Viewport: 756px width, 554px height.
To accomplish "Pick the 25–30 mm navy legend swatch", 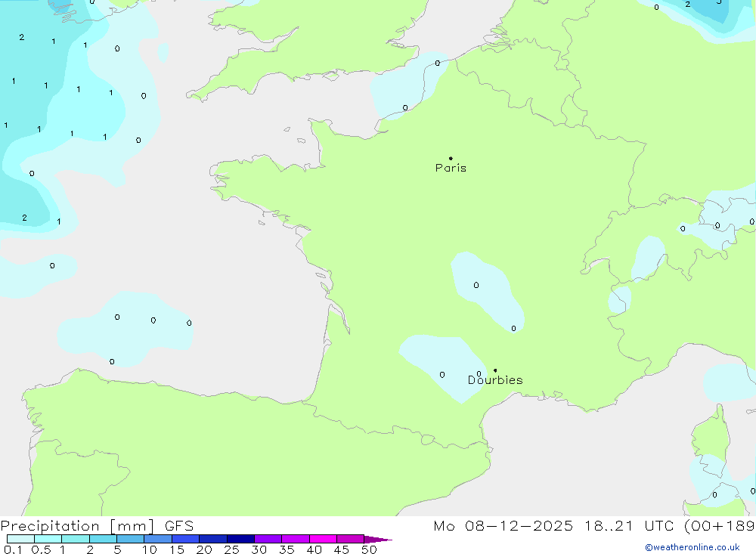I will [240, 539].
